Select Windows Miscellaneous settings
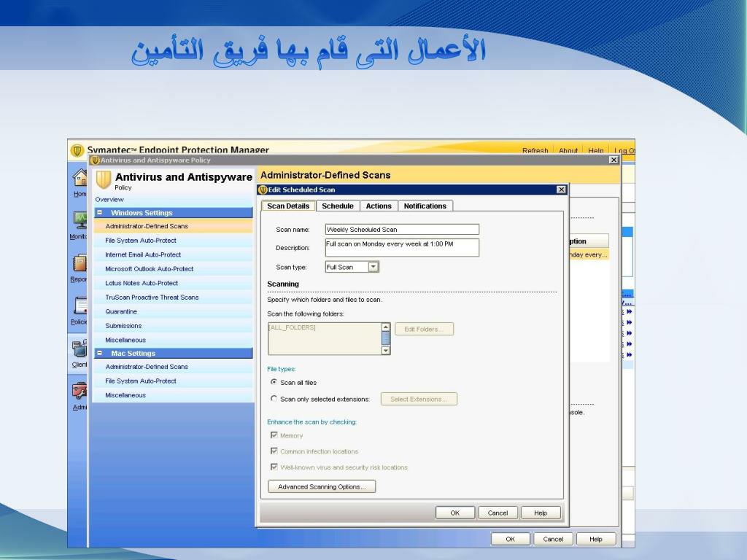This screenshot has width=747, height=560. tap(174, 340)
